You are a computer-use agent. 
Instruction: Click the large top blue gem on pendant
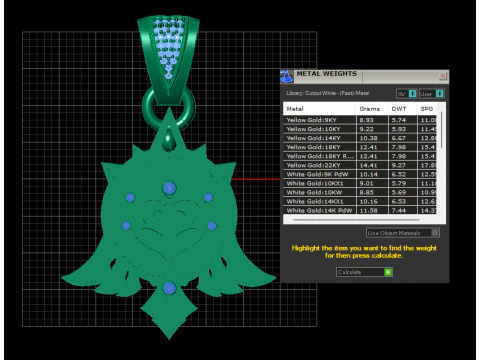169,188
